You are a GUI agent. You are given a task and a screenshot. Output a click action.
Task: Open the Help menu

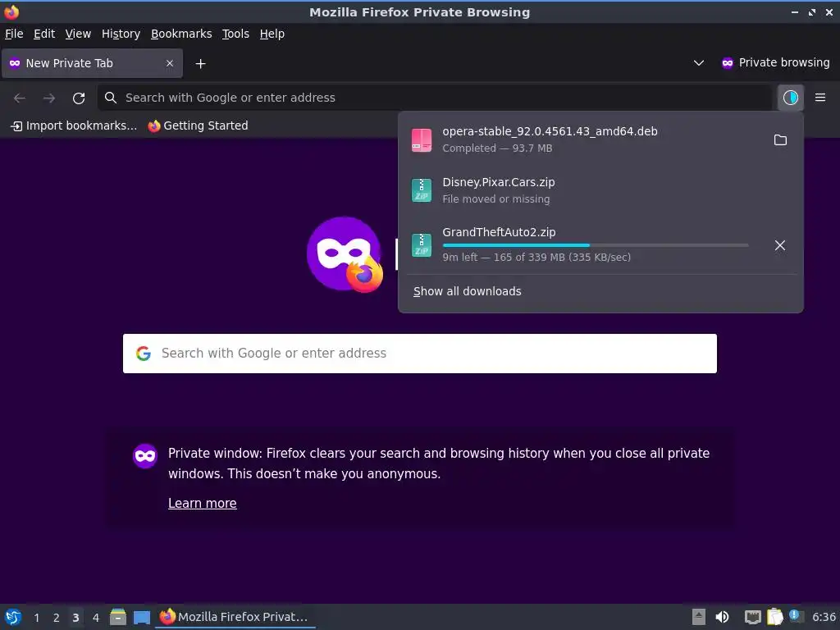(x=272, y=34)
